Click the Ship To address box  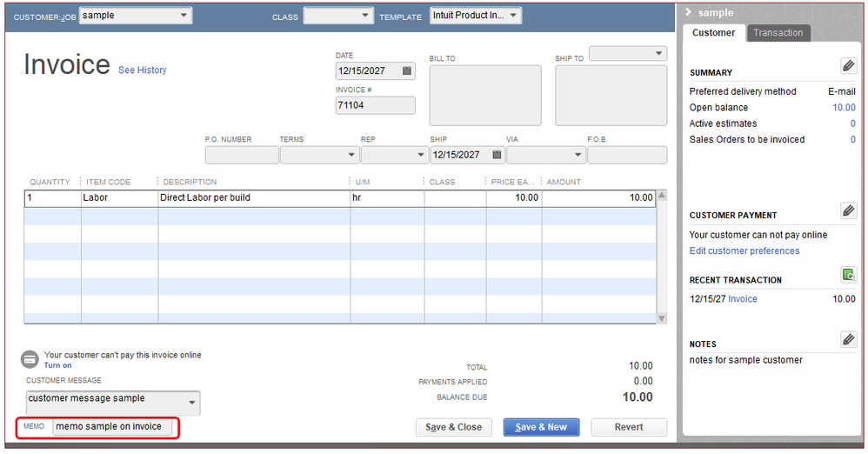pos(611,95)
